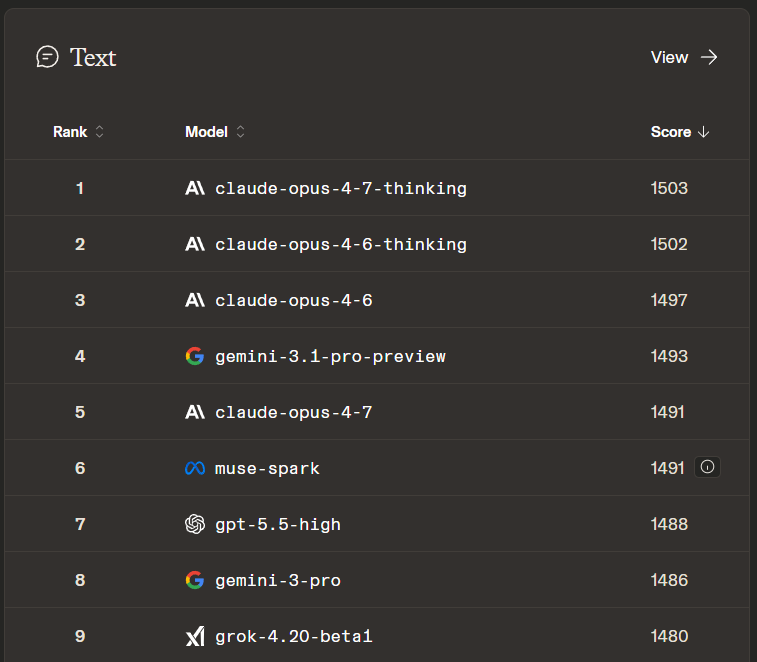Click rank number 7 in the table

[80, 524]
